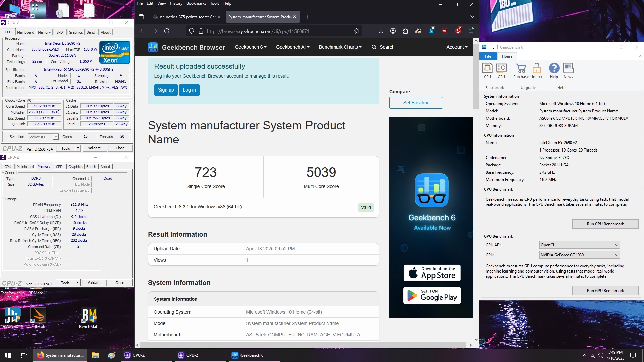Click the Sign up button

(x=166, y=90)
